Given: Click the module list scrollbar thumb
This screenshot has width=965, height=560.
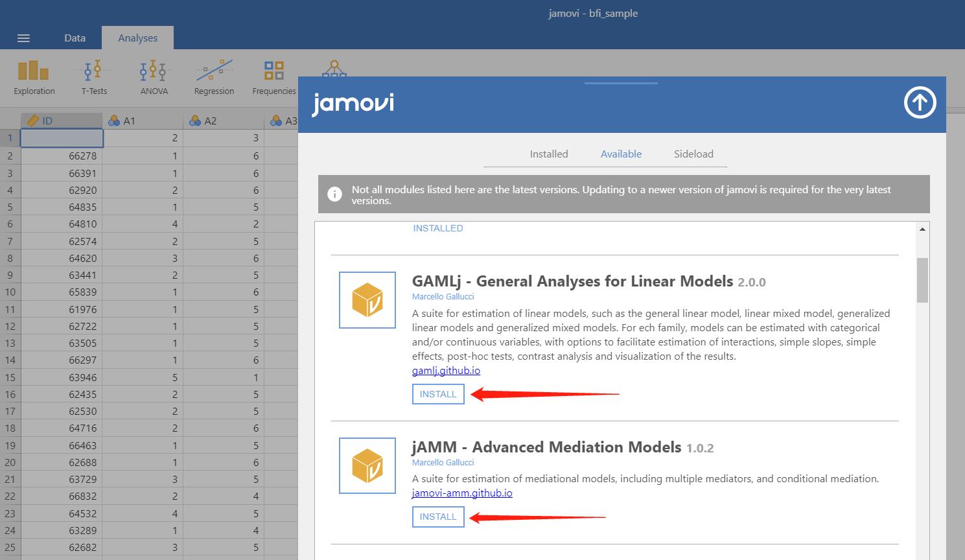Looking at the screenshot, I should (x=922, y=280).
